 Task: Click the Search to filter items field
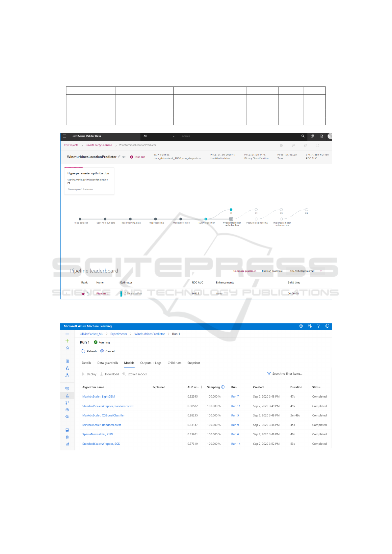pyautogui.click(x=287, y=374)
